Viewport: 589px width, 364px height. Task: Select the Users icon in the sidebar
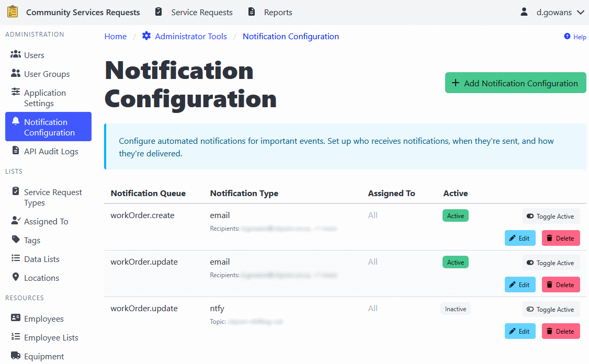pos(14,54)
